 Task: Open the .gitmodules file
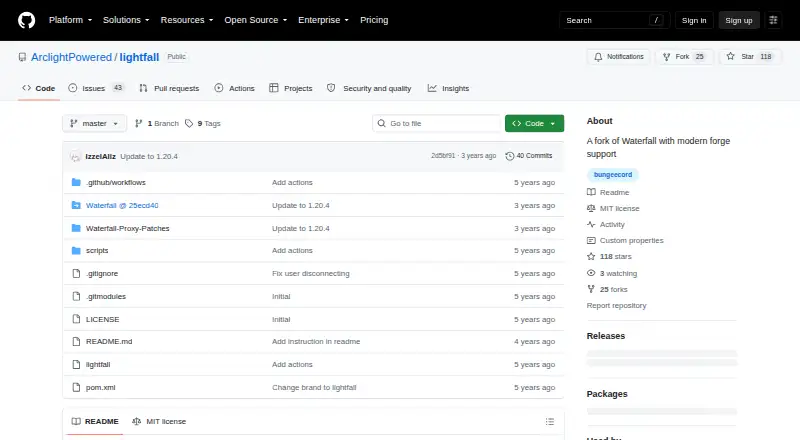pyautogui.click(x=106, y=296)
